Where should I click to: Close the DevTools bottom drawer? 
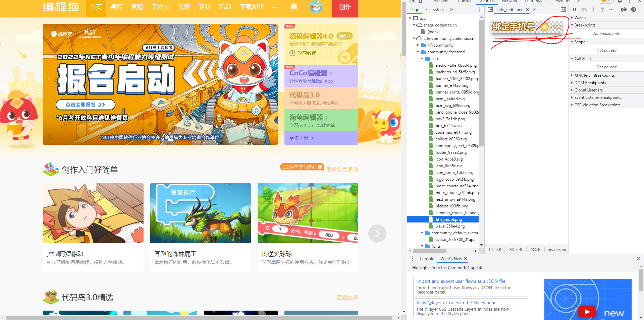[x=639, y=258]
